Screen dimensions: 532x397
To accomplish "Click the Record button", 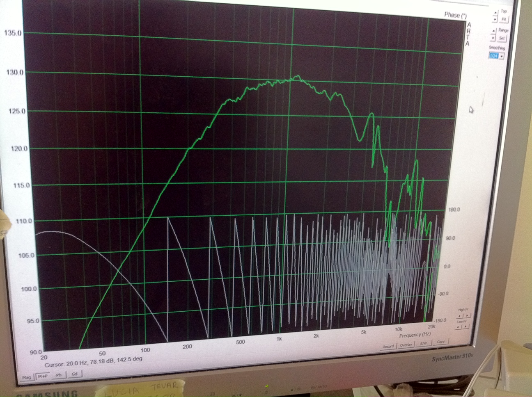I will point(388,347).
